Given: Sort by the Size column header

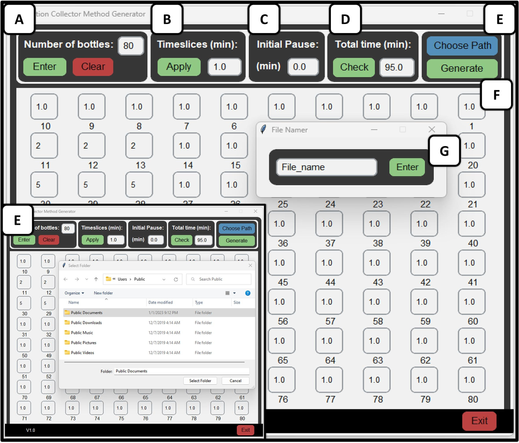Looking at the screenshot, I should [237, 302].
